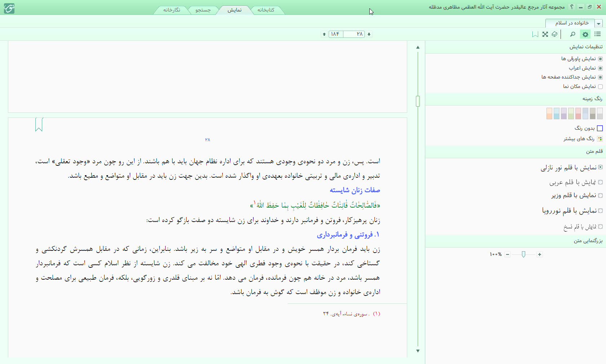This screenshot has height=364, width=606.
Task: Go to the previous page with the up arrow
Action: click(324, 34)
